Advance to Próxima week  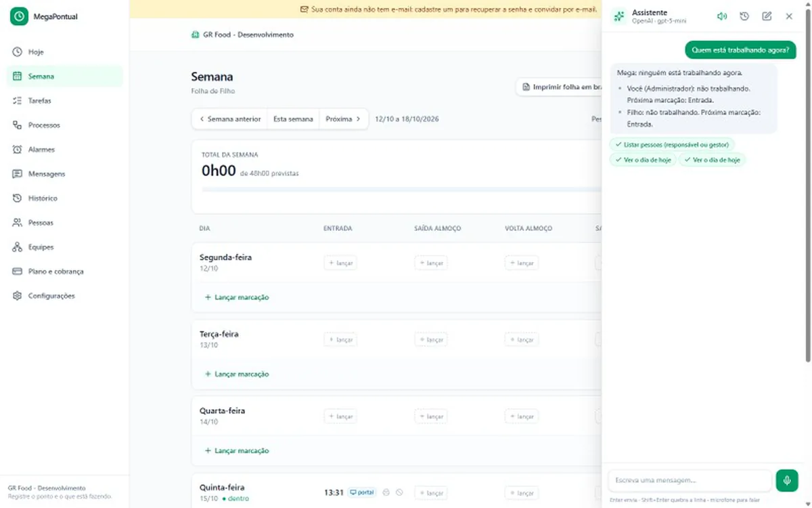[343, 119]
